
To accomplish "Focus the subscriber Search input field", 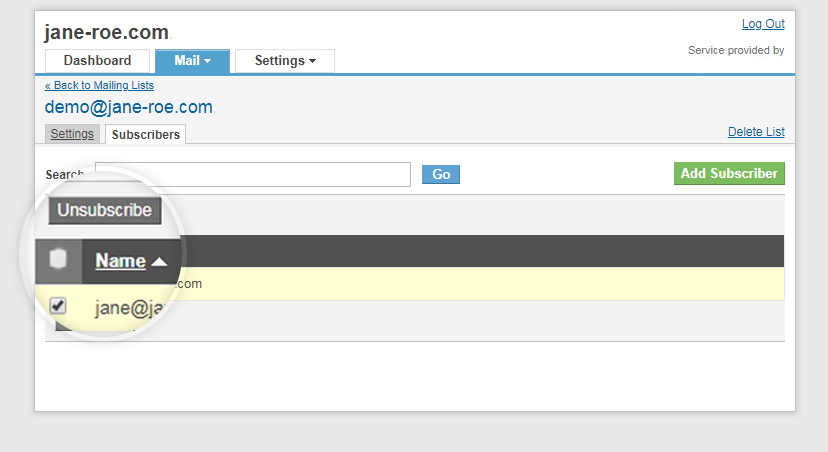I will click(253, 174).
